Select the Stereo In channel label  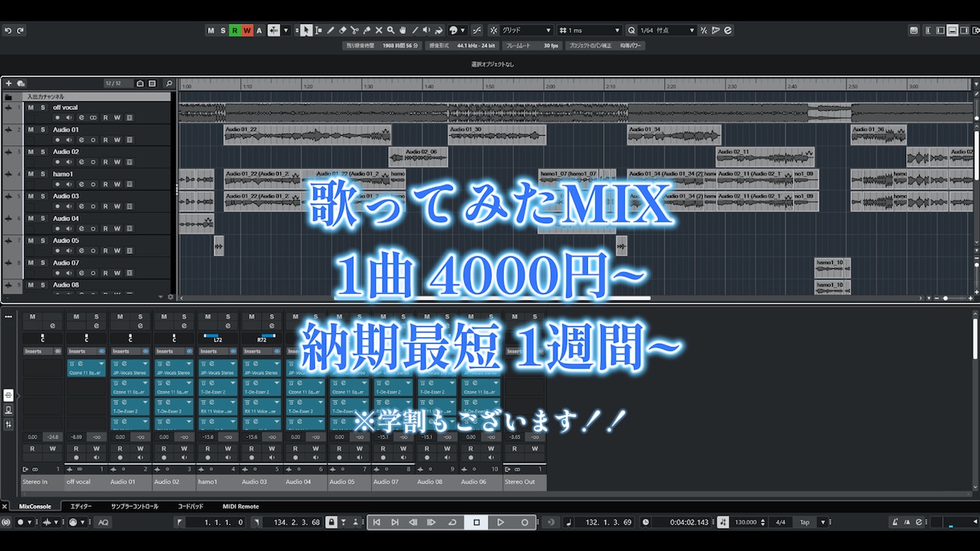tap(43, 482)
